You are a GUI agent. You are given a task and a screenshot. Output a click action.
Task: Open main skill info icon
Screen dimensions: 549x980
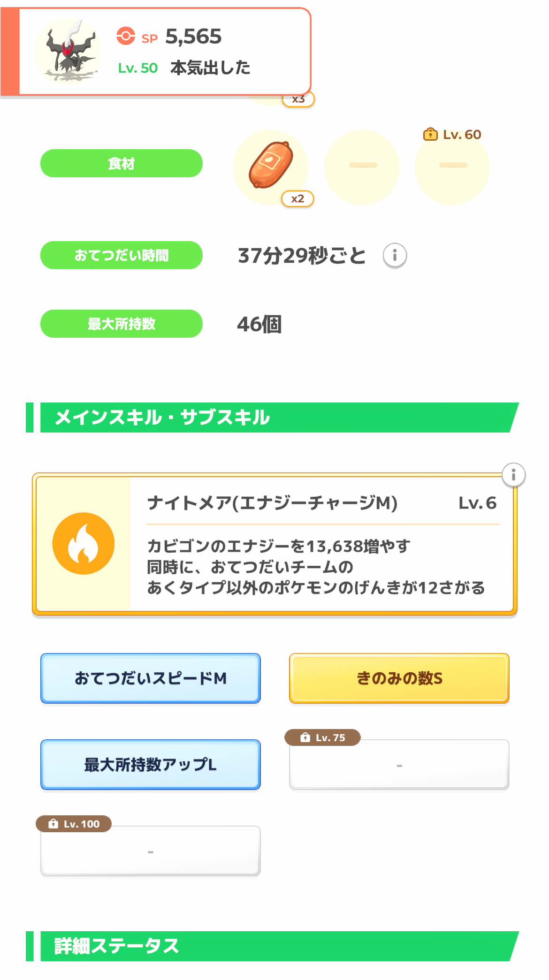[x=513, y=475]
